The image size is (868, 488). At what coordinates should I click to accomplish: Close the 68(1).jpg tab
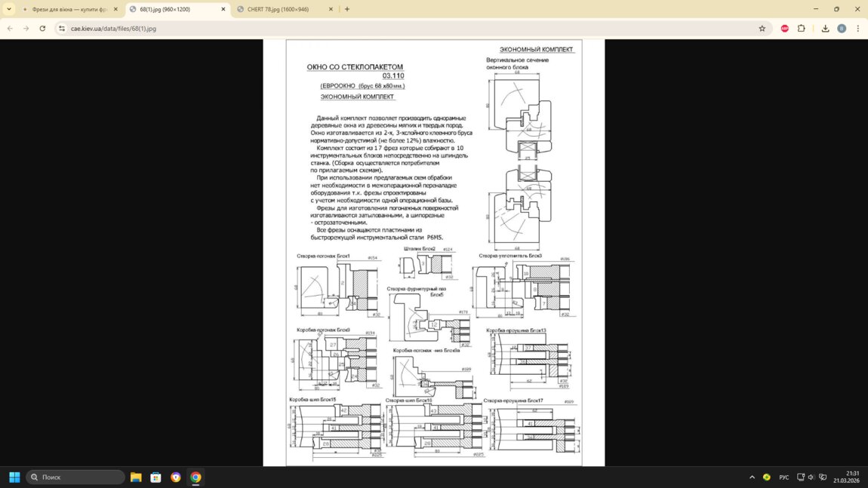point(223,9)
